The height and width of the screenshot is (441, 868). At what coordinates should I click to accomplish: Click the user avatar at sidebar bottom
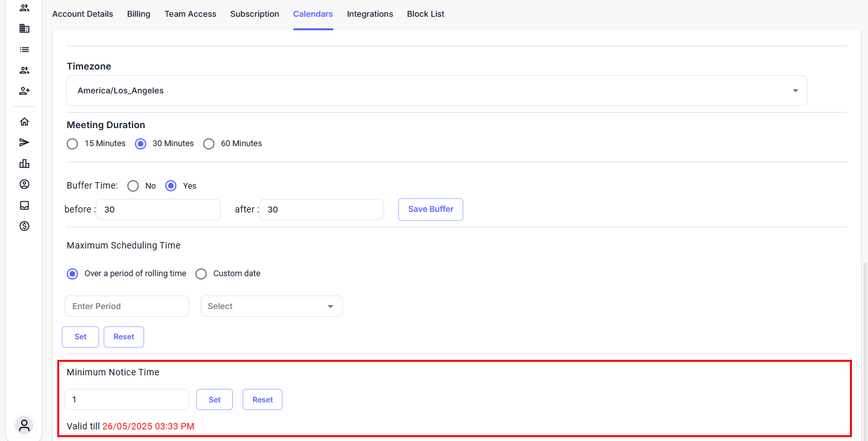[24, 426]
